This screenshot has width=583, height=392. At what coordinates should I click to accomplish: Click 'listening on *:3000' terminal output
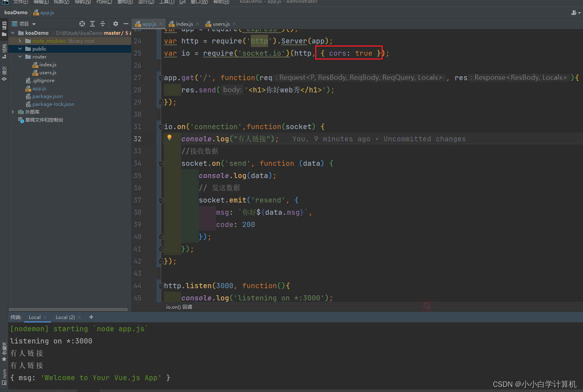pos(51,341)
